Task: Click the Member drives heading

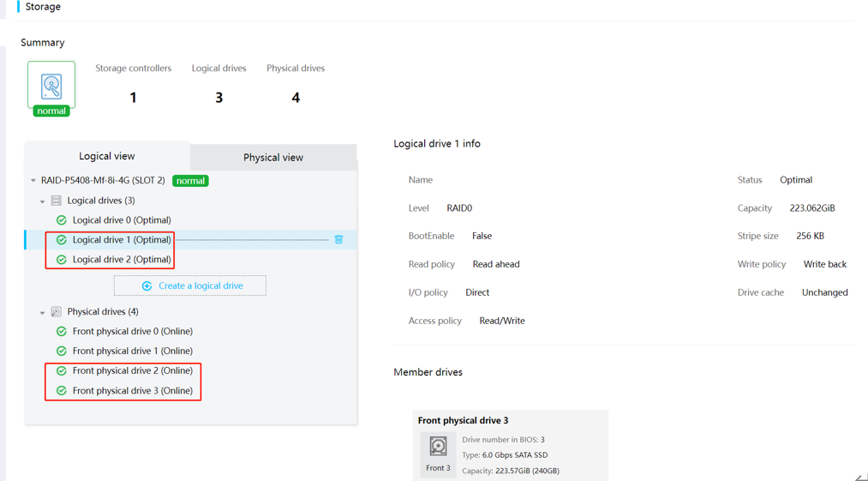Action: pos(428,372)
